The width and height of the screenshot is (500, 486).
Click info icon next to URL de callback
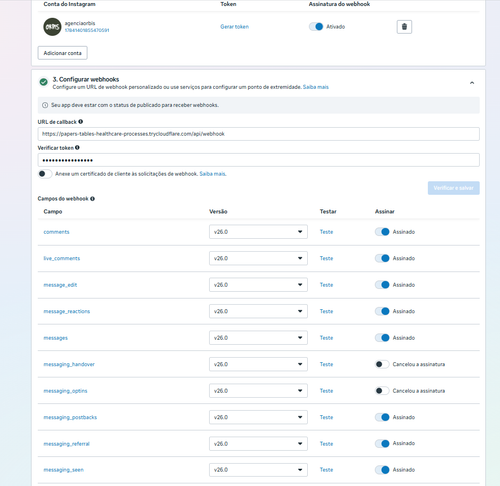(81, 122)
